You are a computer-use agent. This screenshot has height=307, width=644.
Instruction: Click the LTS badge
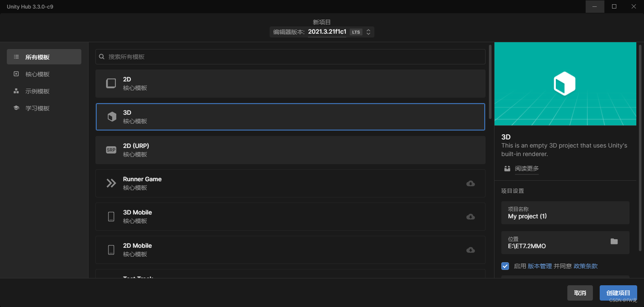(x=356, y=32)
